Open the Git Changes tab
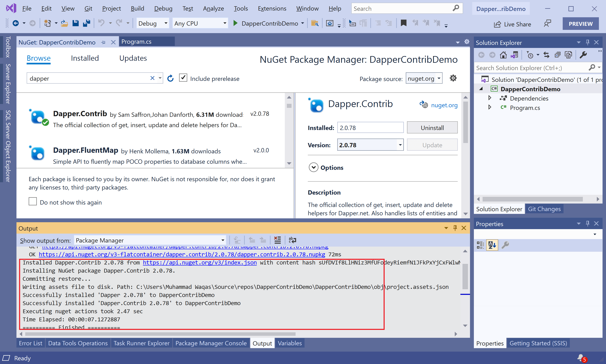The width and height of the screenshot is (606, 364). click(544, 209)
